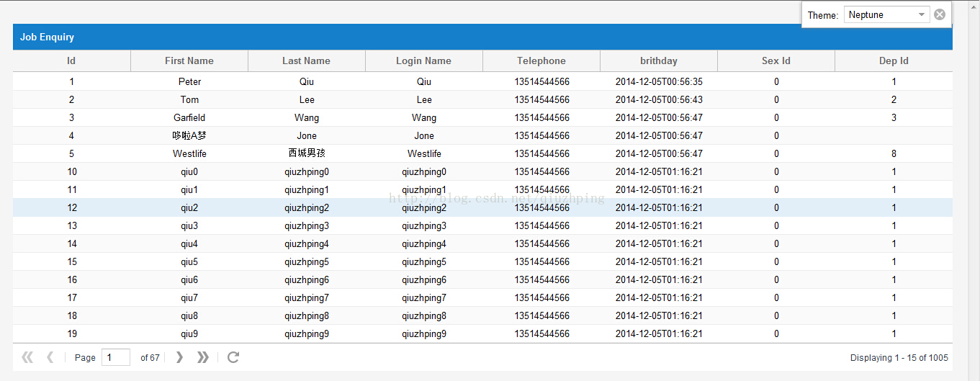Refresh the Job Enquiry grid
The width and height of the screenshot is (980, 381).
coord(233,357)
